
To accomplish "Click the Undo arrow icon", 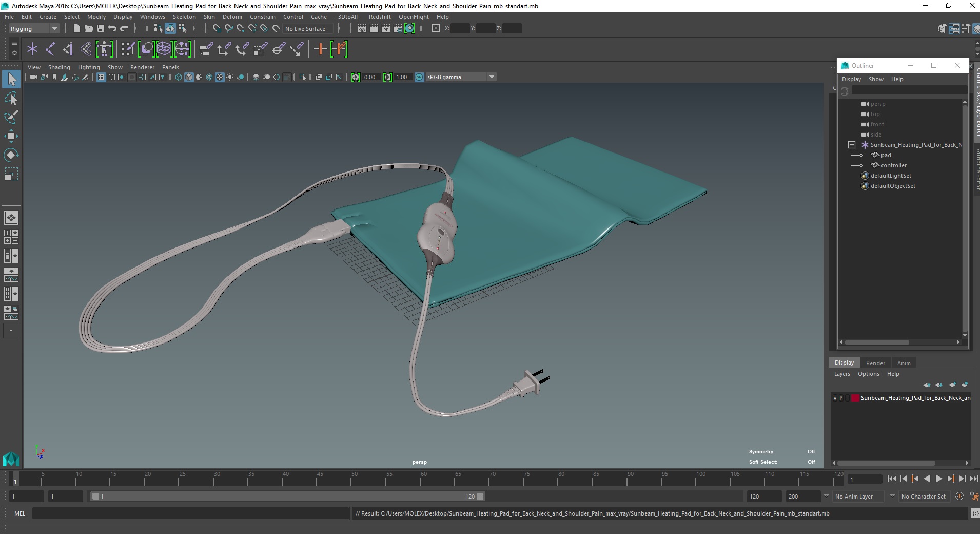I will pyautogui.click(x=112, y=29).
